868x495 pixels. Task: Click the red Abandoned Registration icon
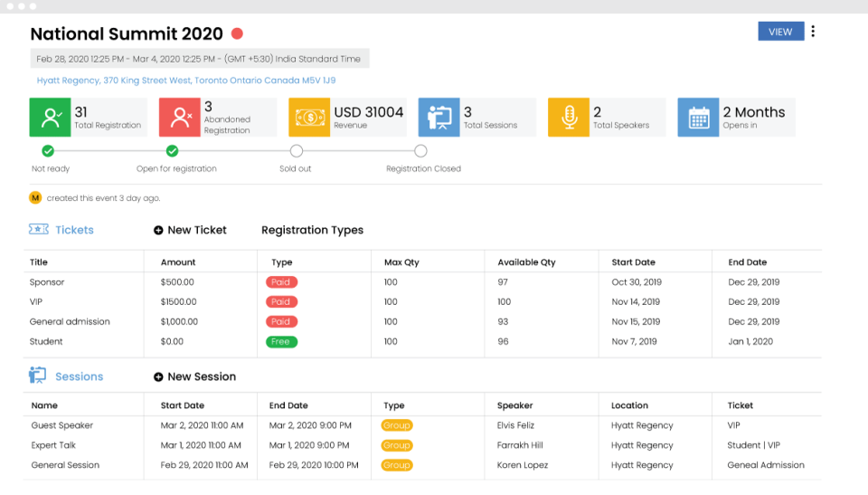click(x=179, y=118)
